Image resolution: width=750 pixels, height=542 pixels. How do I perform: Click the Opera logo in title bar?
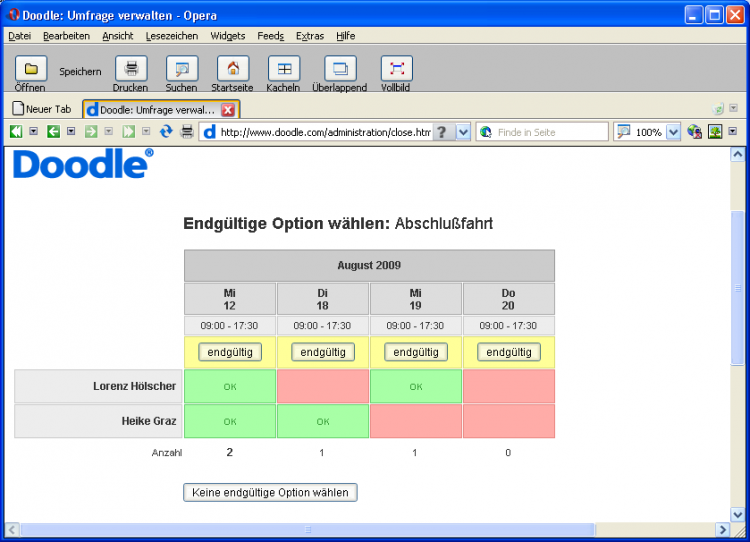point(13,15)
